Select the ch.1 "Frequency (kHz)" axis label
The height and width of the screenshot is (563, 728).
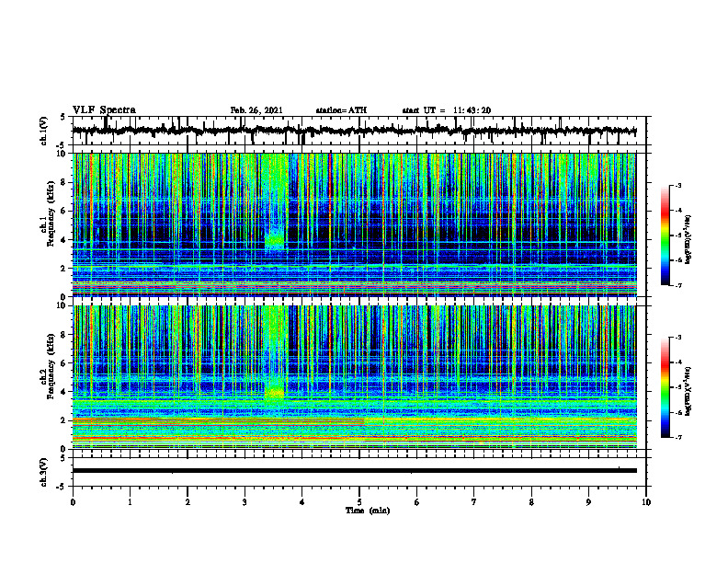pos(51,213)
